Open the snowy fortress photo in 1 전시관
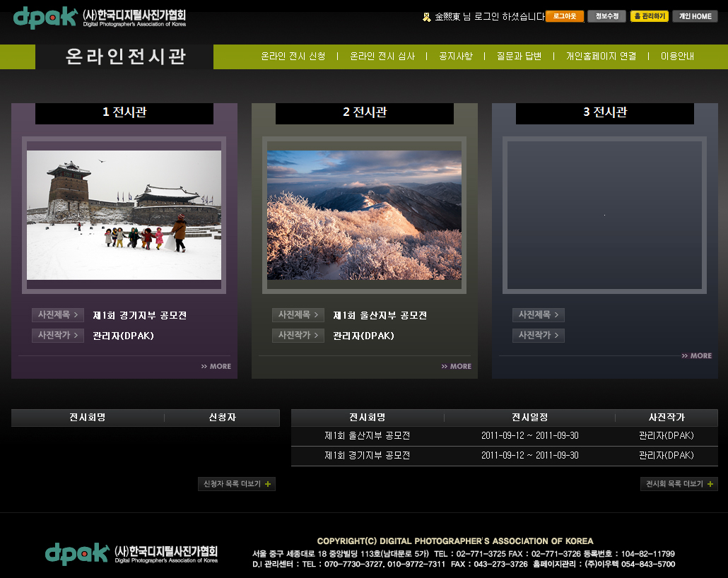This screenshot has height=578, width=728. 124,215
